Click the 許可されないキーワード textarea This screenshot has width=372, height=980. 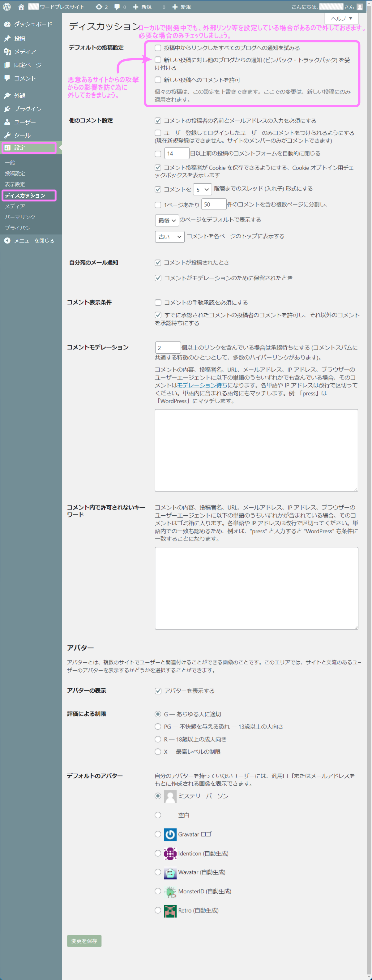pyautogui.click(x=256, y=588)
